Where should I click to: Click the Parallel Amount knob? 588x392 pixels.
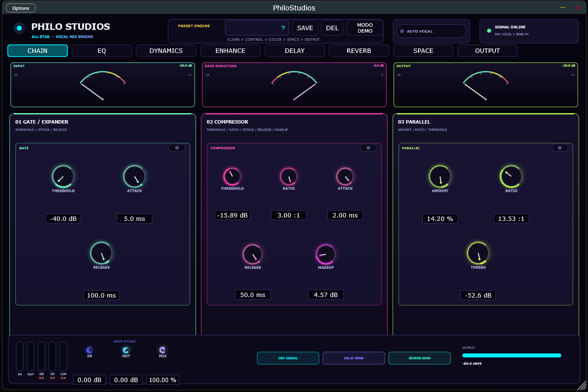pos(440,176)
